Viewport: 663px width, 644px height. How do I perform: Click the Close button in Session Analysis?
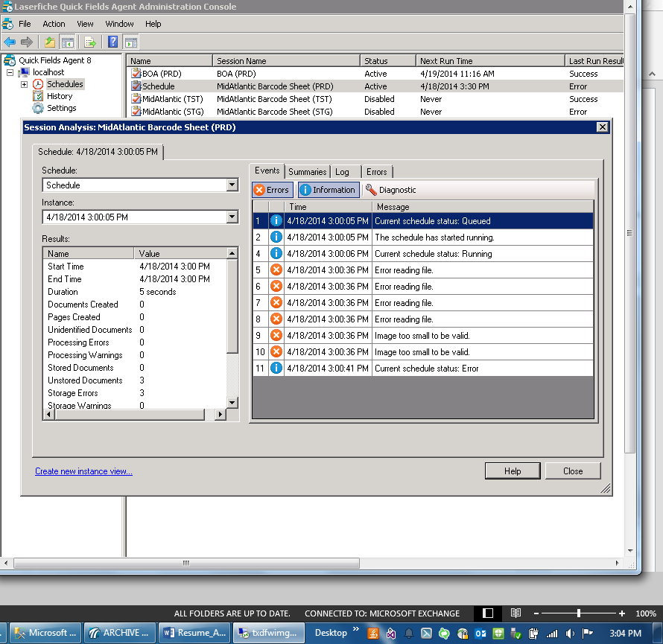click(573, 471)
